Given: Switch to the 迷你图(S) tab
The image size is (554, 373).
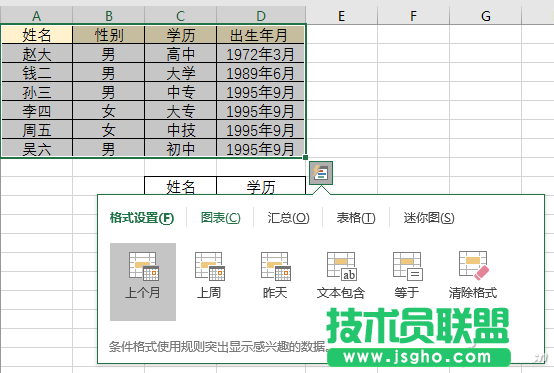Looking at the screenshot, I should click(x=429, y=218).
